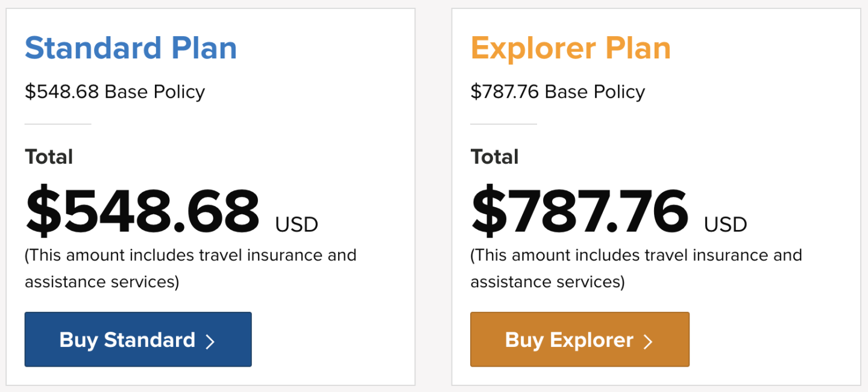Click the arrow chevron in Buy Explorer

[648, 341]
